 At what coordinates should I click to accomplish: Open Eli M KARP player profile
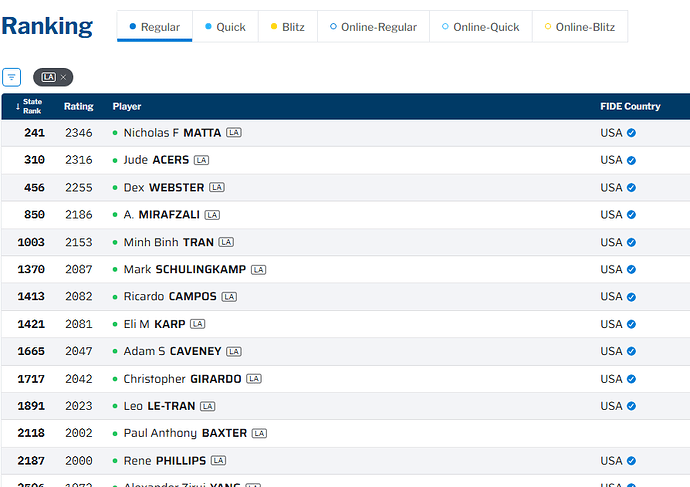(154, 324)
